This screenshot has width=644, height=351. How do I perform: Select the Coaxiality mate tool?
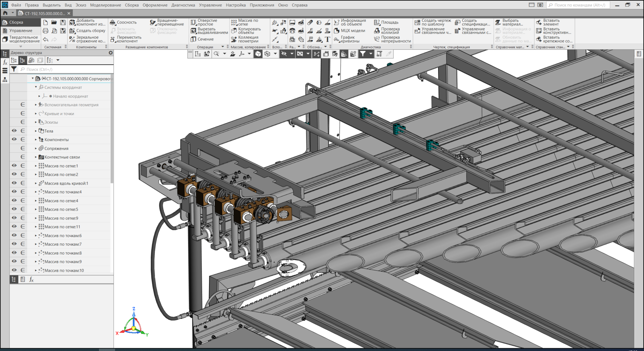point(113,22)
